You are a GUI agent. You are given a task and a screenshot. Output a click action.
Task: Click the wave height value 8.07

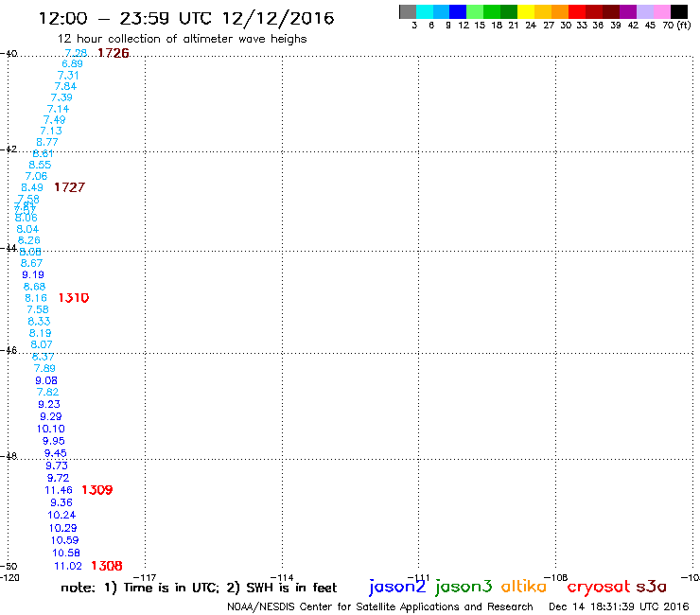coord(42,344)
